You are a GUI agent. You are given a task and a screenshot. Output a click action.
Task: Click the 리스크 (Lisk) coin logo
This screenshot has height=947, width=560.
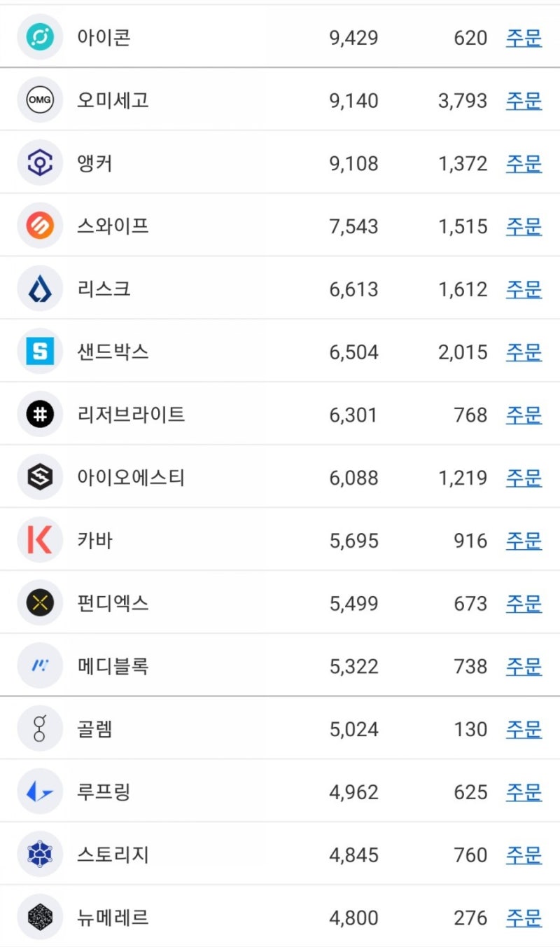[x=40, y=288]
